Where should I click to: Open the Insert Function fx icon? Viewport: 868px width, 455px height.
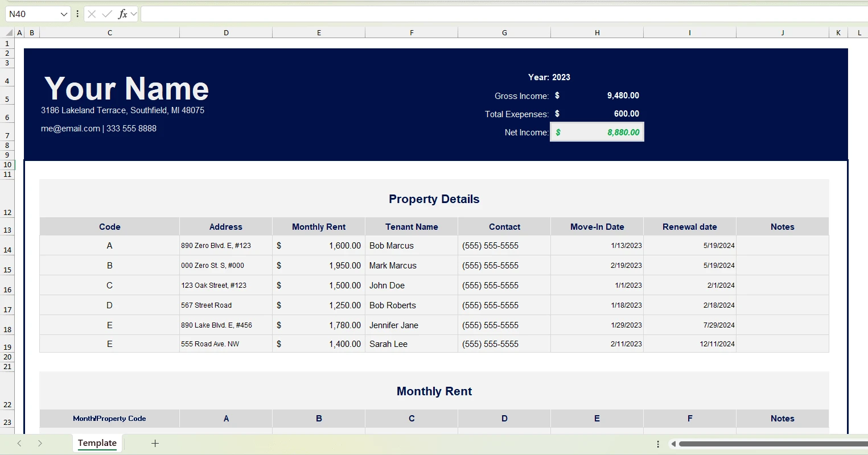[122, 14]
